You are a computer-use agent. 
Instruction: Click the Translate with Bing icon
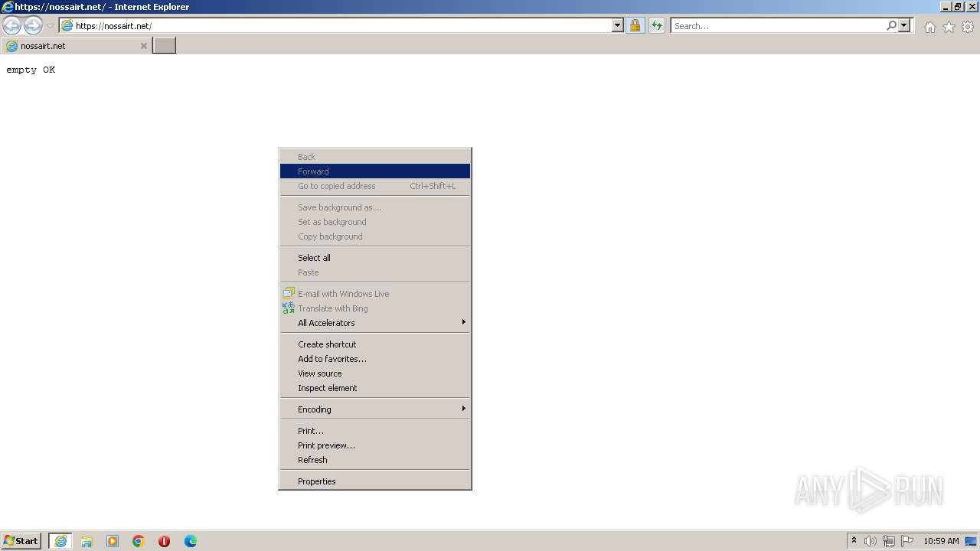click(289, 308)
